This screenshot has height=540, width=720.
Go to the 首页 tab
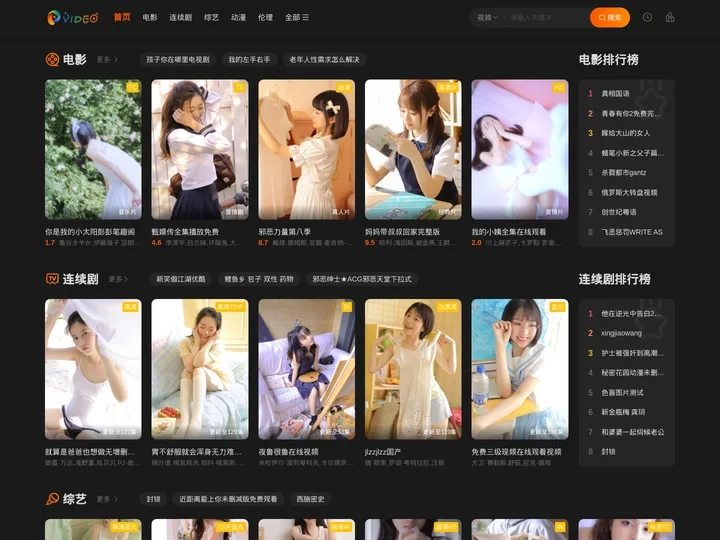[x=122, y=17]
